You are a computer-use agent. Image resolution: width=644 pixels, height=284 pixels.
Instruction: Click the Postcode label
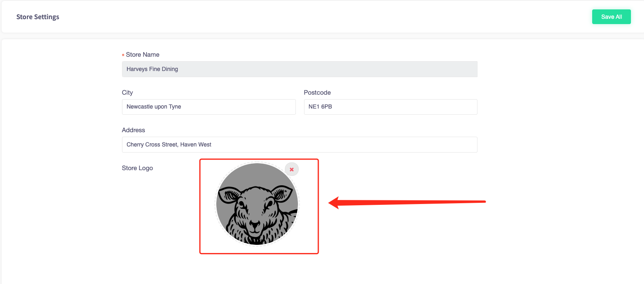tap(317, 93)
